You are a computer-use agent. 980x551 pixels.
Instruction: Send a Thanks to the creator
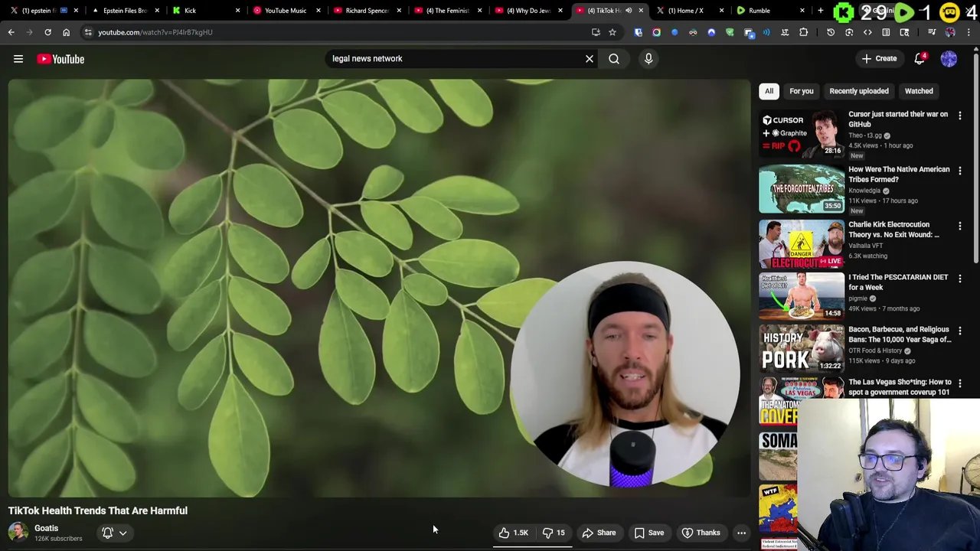701,533
